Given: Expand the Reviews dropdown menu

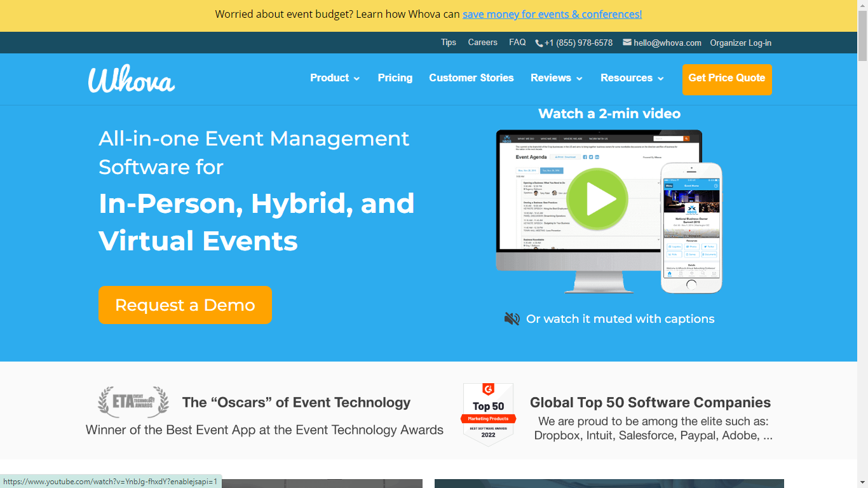Looking at the screenshot, I should pos(557,78).
